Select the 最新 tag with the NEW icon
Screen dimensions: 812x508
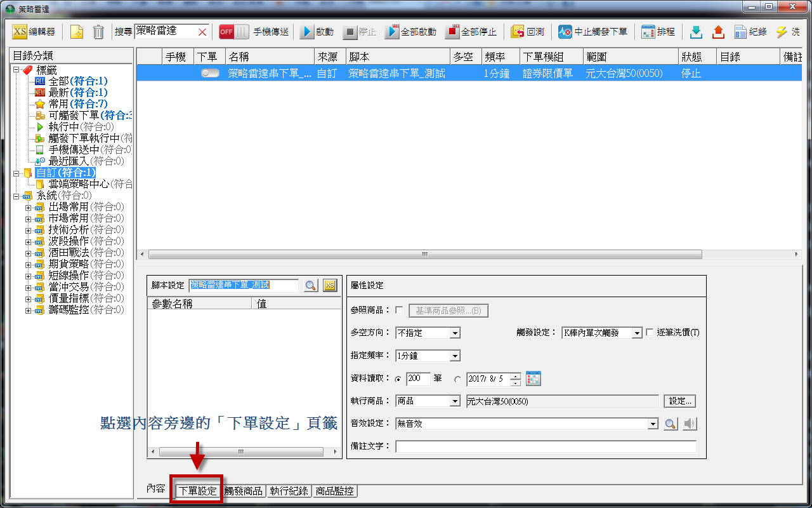click(x=72, y=93)
